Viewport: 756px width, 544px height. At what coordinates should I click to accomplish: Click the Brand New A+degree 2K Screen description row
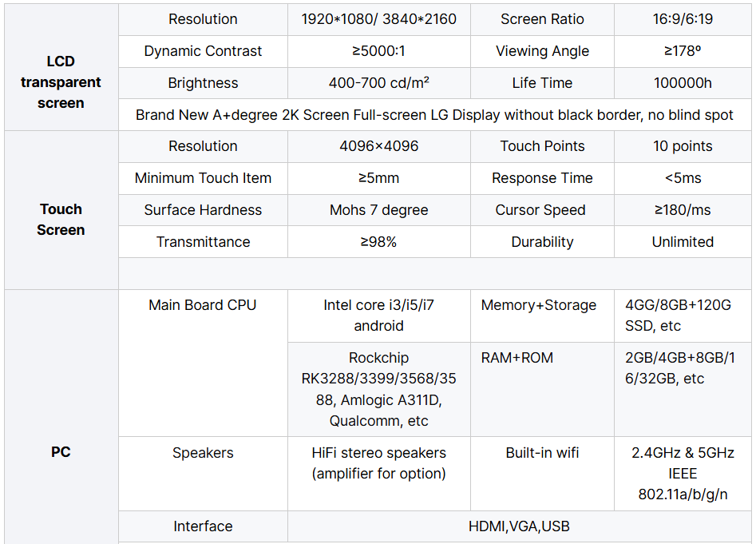[434, 115]
